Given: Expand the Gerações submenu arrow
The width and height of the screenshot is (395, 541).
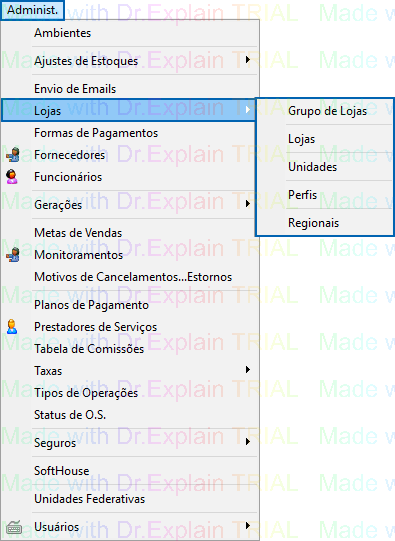Looking at the screenshot, I should (248, 204).
